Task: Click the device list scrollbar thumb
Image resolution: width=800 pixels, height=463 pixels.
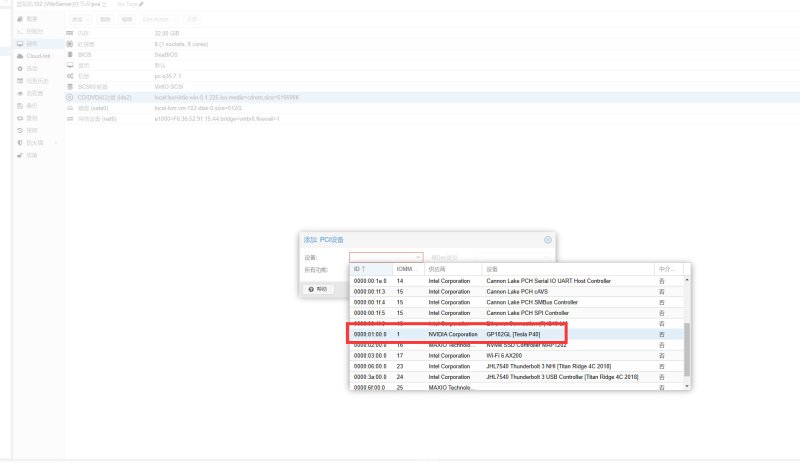Action: click(x=687, y=350)
